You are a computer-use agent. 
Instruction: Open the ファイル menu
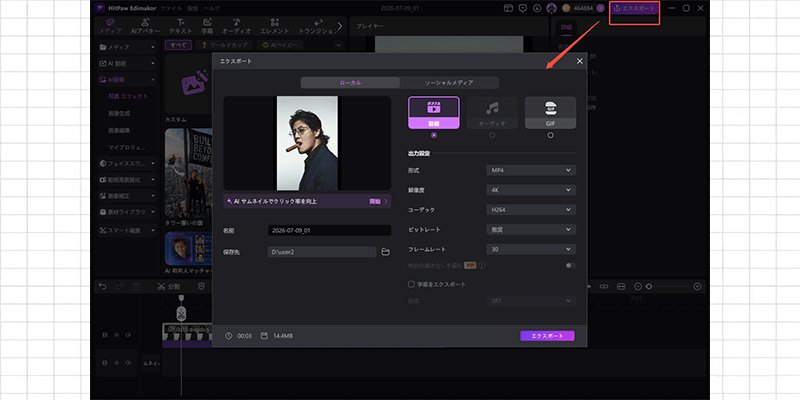tap(170, 9)
